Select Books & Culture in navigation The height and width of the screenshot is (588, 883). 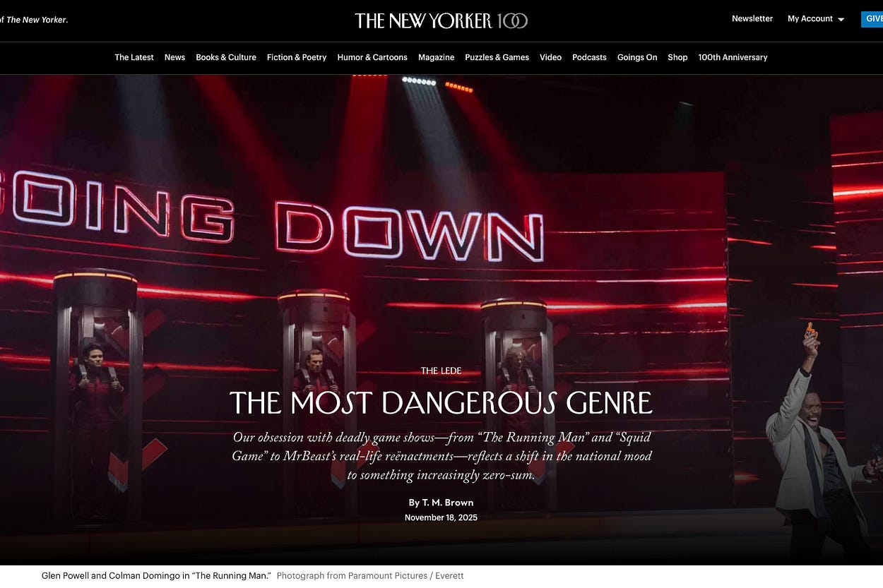click(226, 57)
